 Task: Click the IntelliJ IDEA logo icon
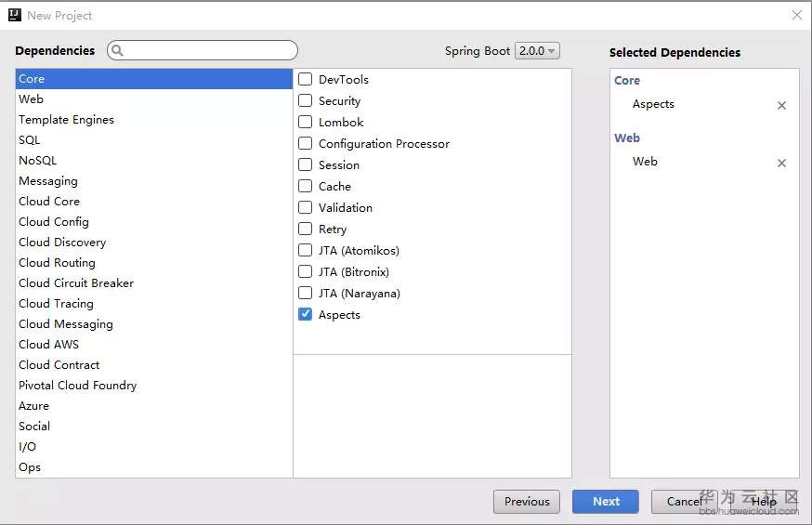[15, 15]
